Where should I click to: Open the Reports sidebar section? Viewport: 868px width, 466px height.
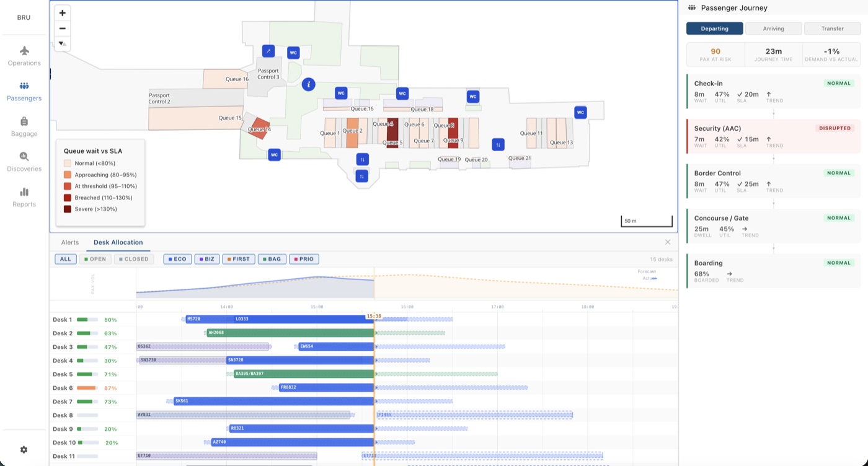[x=24, y=197]
